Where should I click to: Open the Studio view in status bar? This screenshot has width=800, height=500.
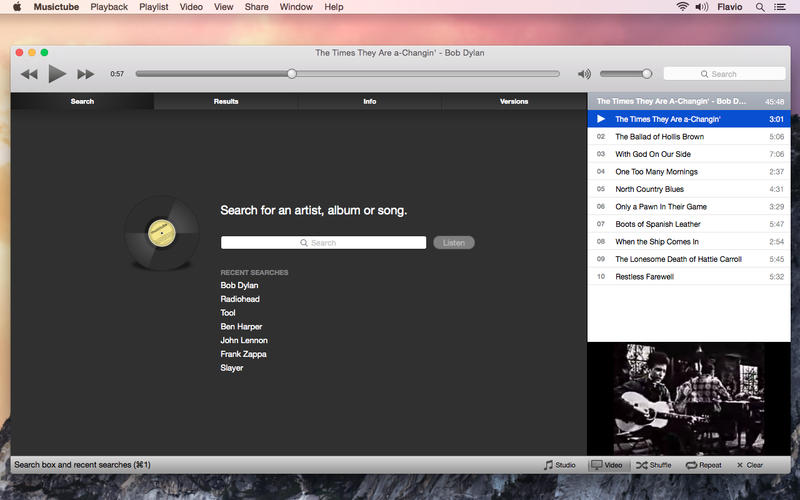pyautogui.click(x=559, y=465)
